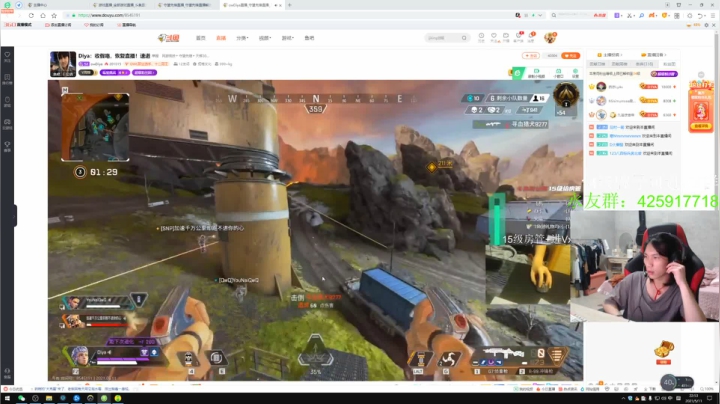Open a new browser tab with plus

pos(289,5)
